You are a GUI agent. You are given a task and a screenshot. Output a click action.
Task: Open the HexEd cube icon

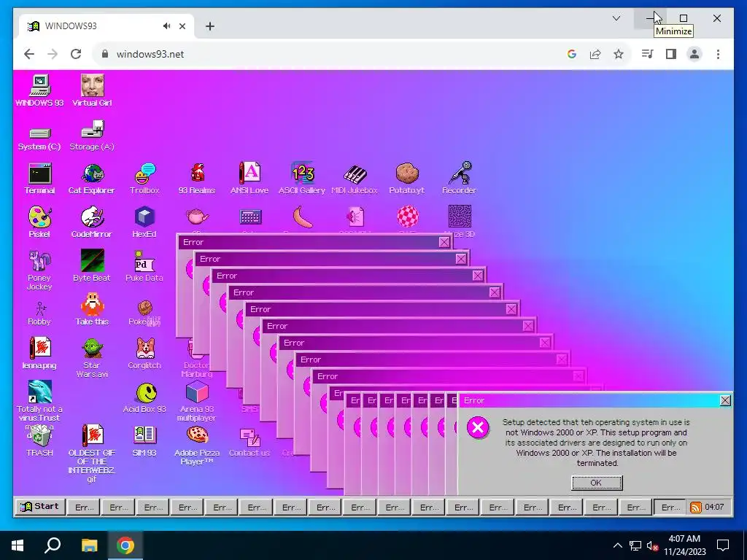click(144, 222)
